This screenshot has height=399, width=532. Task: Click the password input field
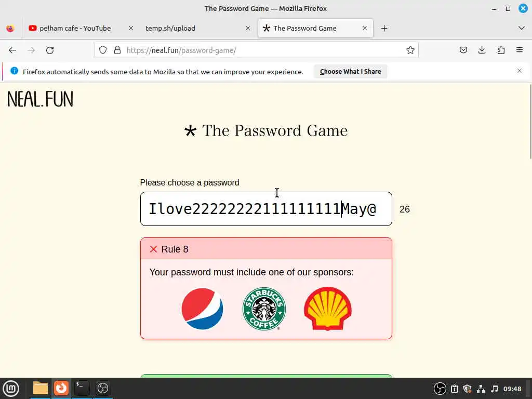[266, 209]
